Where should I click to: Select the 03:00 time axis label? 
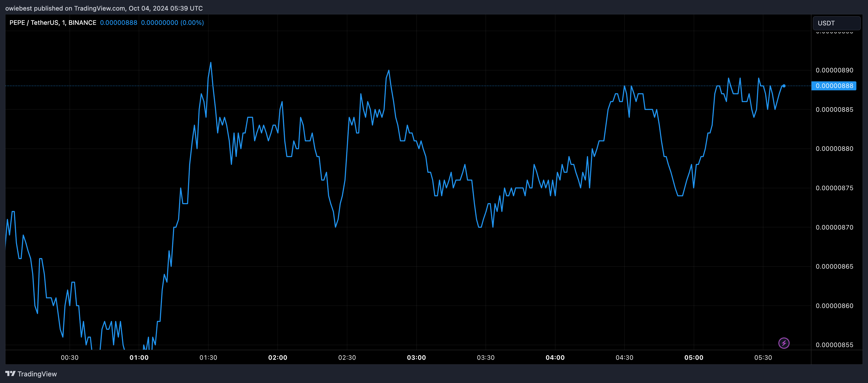click(416, 357)
